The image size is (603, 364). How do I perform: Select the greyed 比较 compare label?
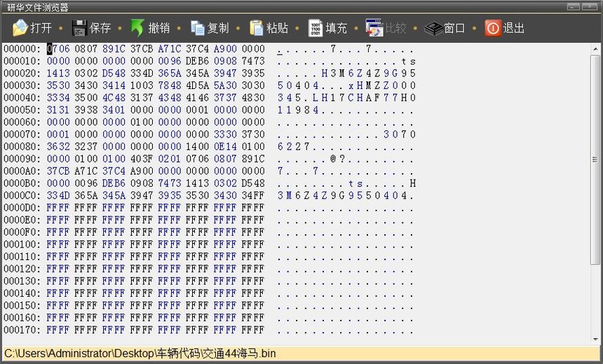395,28
